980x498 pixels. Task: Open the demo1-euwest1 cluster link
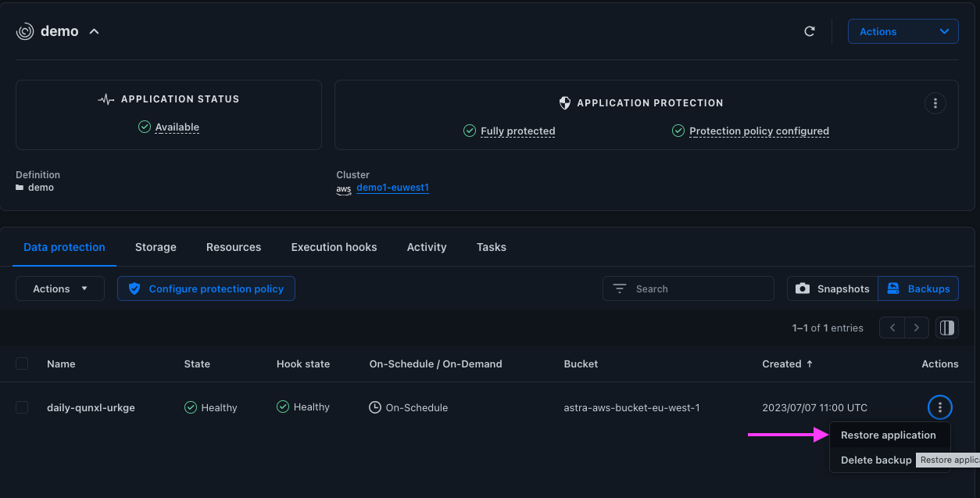coord(392,188)
